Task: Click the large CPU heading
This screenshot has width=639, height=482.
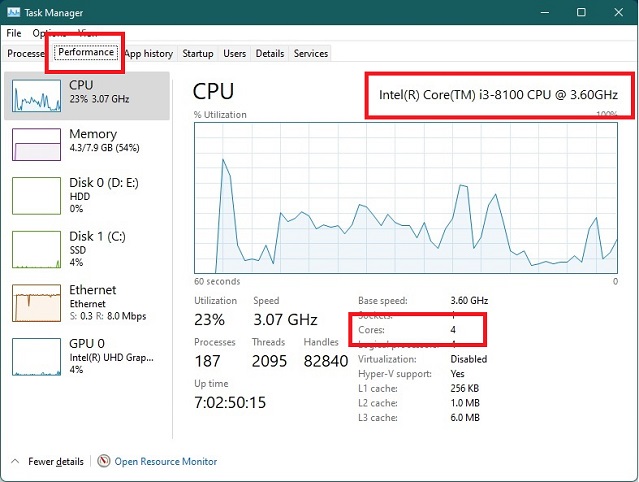Action: click(x=213, y=91)
